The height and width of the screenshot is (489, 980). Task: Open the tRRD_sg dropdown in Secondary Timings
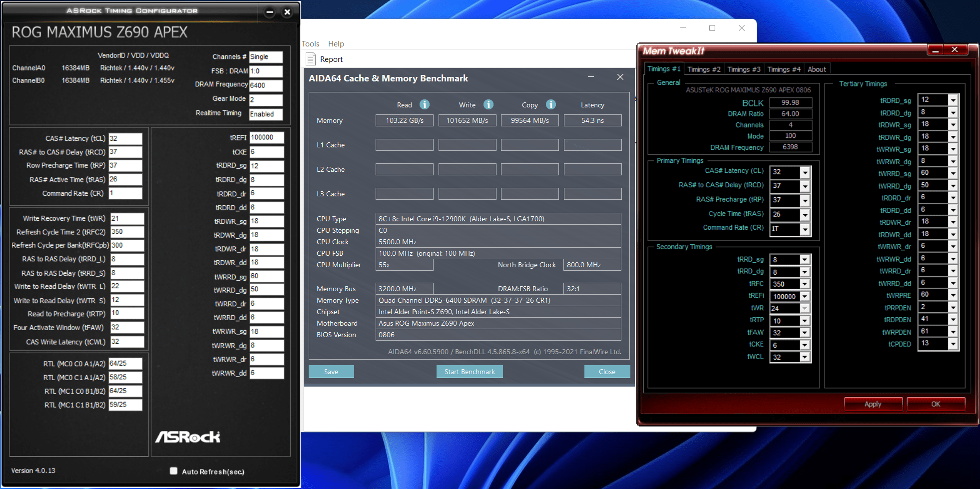tap(804, 260)
